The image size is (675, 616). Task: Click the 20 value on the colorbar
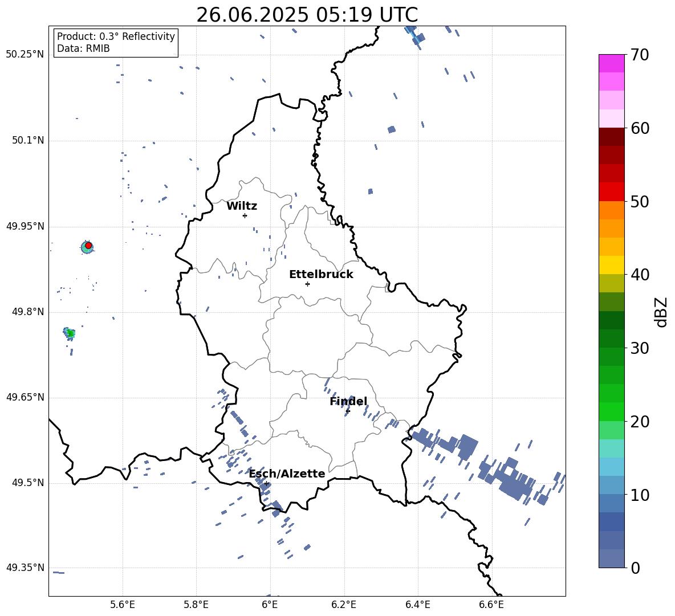point(640,422)
